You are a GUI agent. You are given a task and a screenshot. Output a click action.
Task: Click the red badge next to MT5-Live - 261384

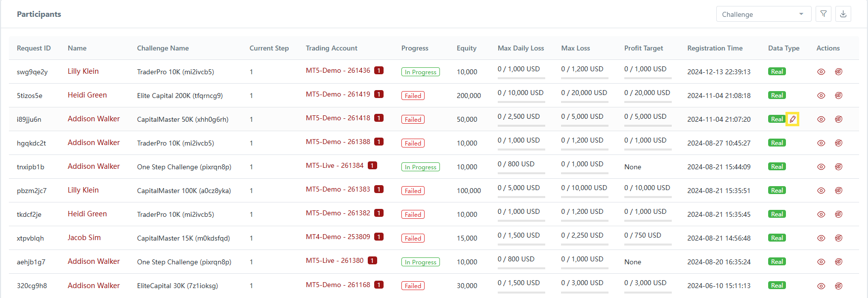[373, 165]
